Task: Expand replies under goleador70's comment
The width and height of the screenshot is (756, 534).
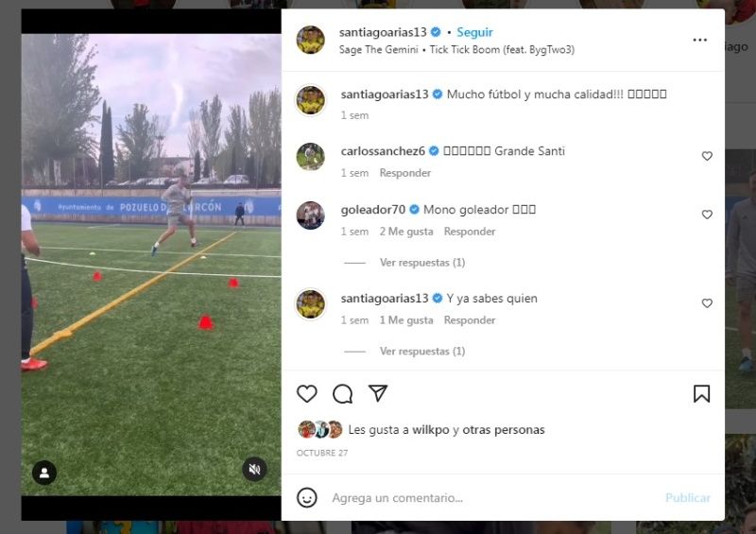Action: tap(422, 263)
